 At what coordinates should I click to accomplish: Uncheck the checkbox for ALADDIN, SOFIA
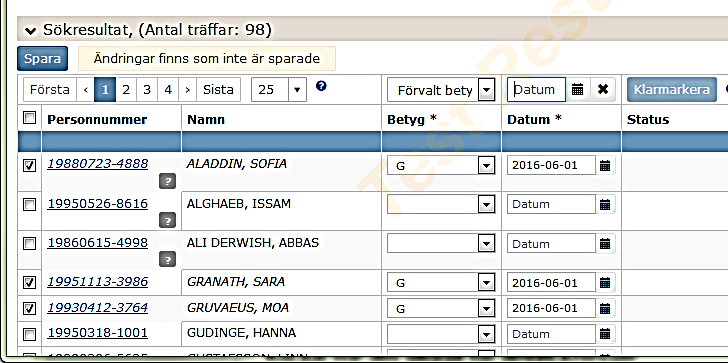coord(29,165)
